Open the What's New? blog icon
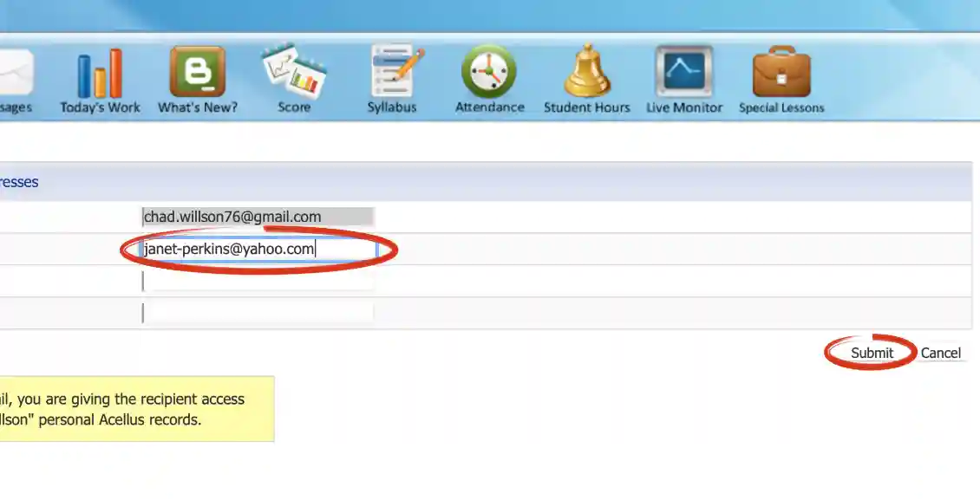Image resolution: width=980 pixels, height=500 pixels. tap(198, 71)
